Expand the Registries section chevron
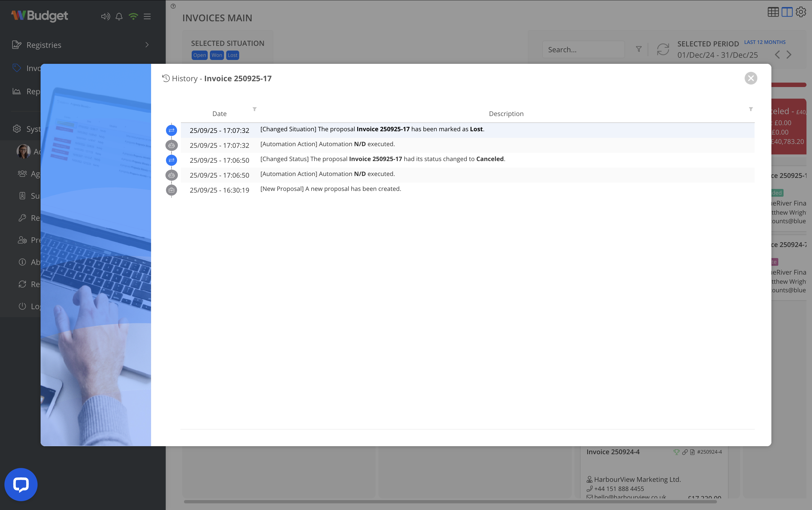 (147, 44)
